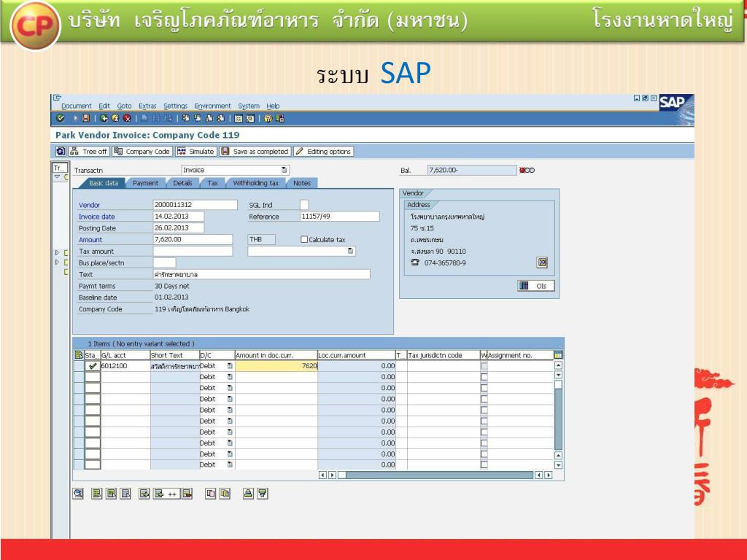Open the Extras menu
Viewport: 747px width, 560px height.
point(147,106)
